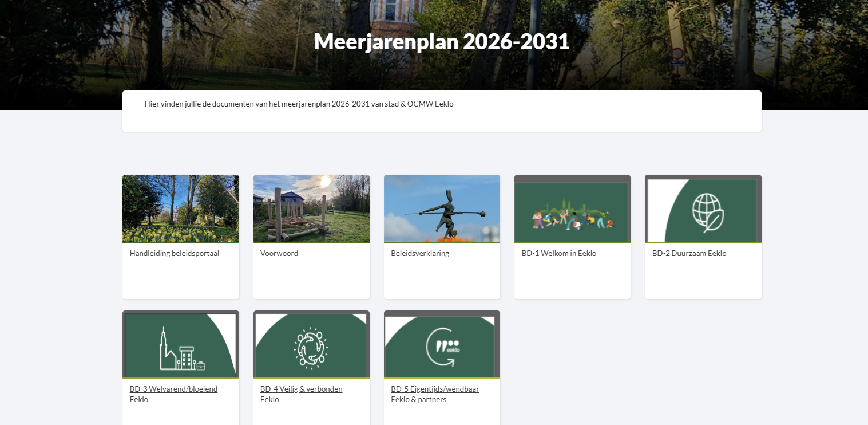Open the wooden playground thumbnail
This screenshot has width=868, height=425.
tap(311, 208)
